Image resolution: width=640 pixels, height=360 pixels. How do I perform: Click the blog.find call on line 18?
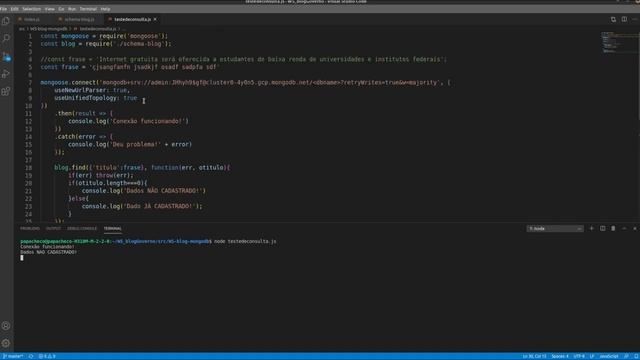tap(70, 168)
